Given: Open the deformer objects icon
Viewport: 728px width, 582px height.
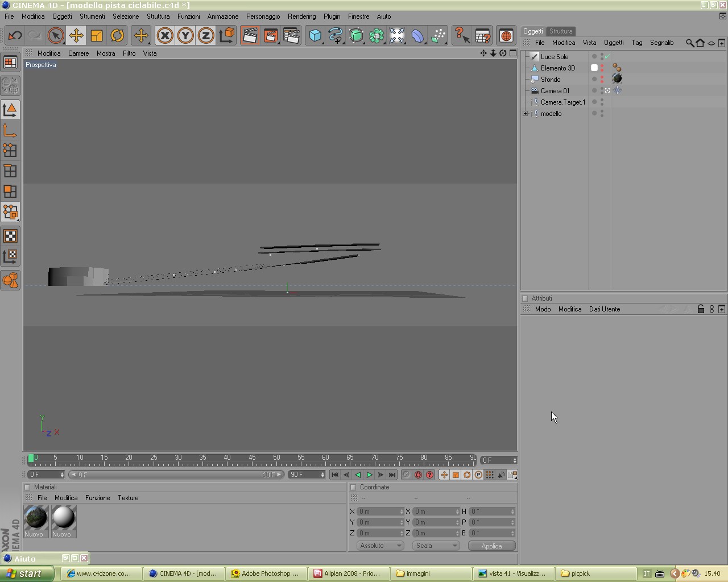Looking at the screenshot, I should (x=417, y=36).
